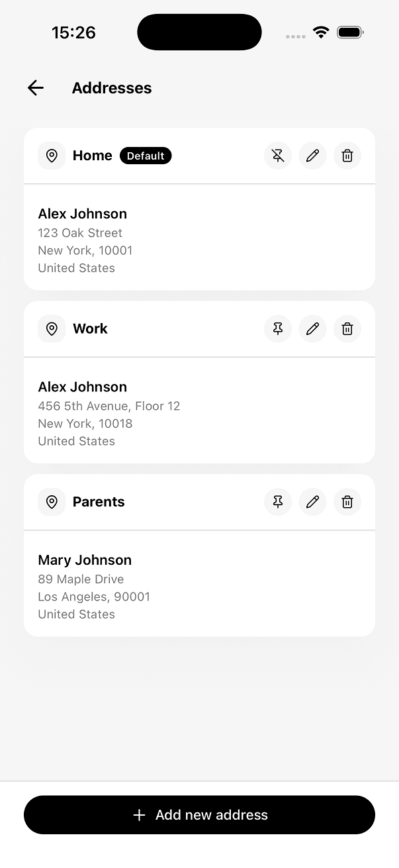399x868 pixels.
Task: Tap the Home location pin icon
Action: [x=52, y=156]
